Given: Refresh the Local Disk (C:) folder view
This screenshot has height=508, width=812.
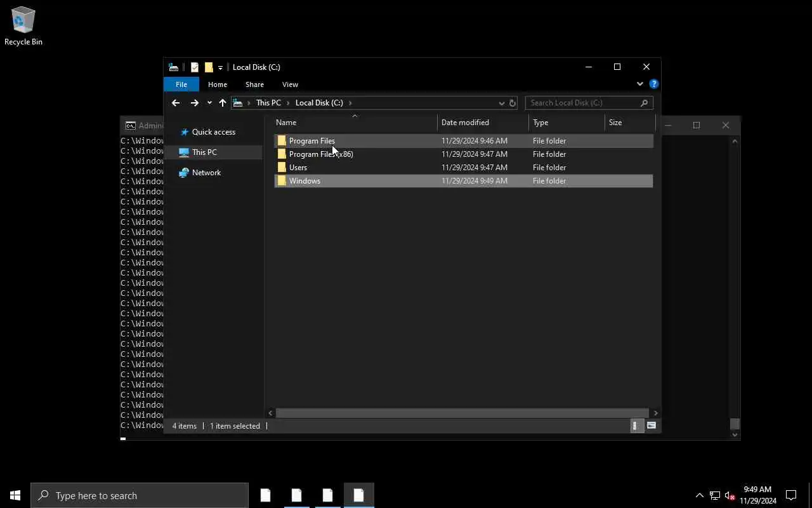Looking at the screenshot, I should (513, 103).
